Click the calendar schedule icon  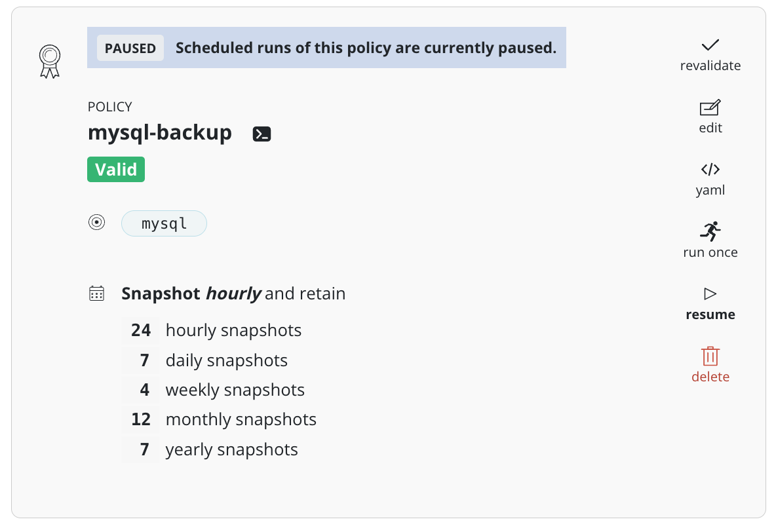(x=96, y=293)
